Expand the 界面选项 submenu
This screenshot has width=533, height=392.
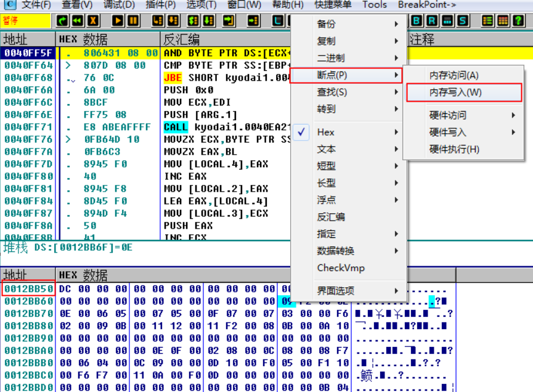348,291
